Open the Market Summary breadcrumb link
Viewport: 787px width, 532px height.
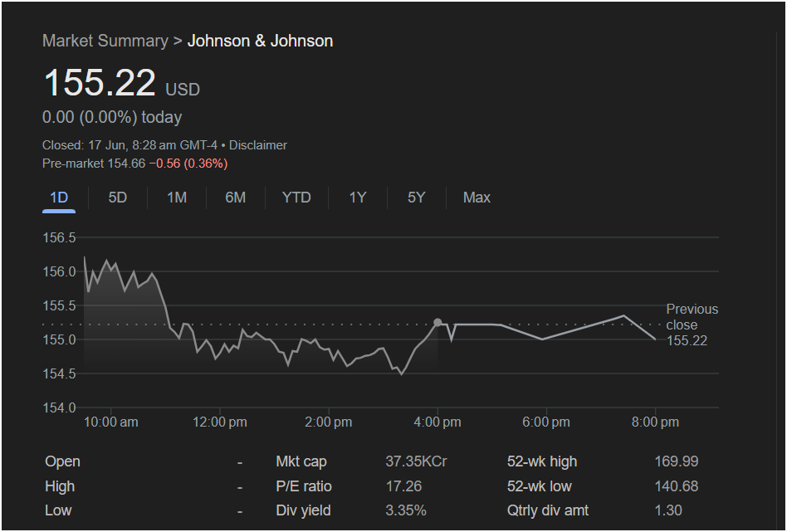click(105, 41)
